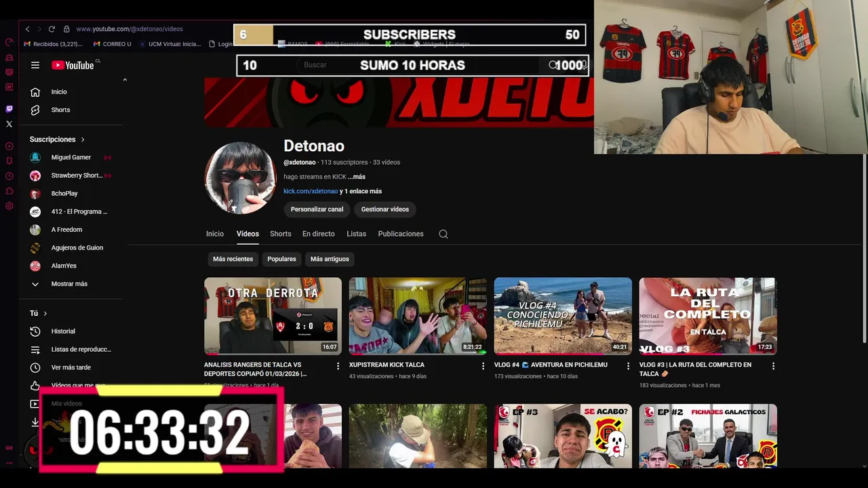Open the Recibidos Gmail bookmark
Screen dimensions: 868x488
tap(53, 44)
